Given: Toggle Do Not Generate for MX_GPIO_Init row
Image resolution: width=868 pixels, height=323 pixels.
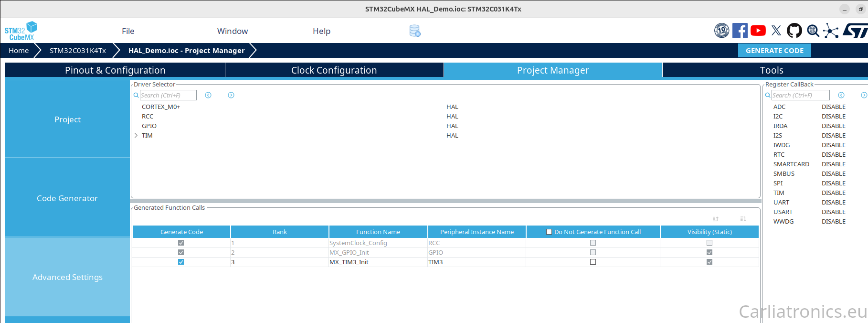Looking at the screenshot, I should click(593, 252).
